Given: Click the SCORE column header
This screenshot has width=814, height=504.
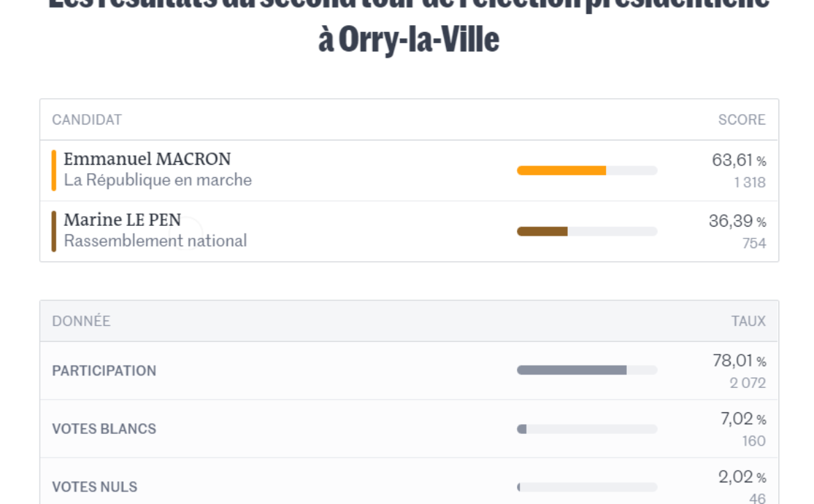Looking at the screenshot, I should [x=742, y=120].
